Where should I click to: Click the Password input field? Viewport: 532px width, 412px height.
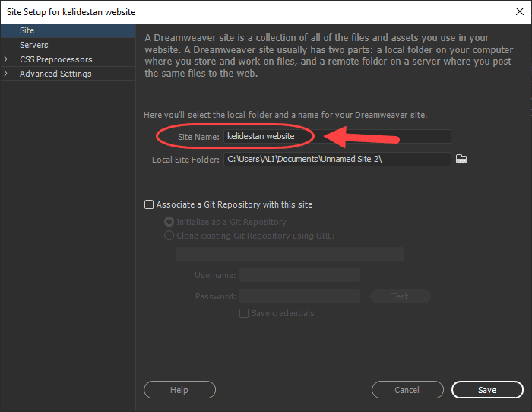coord(299,296)
